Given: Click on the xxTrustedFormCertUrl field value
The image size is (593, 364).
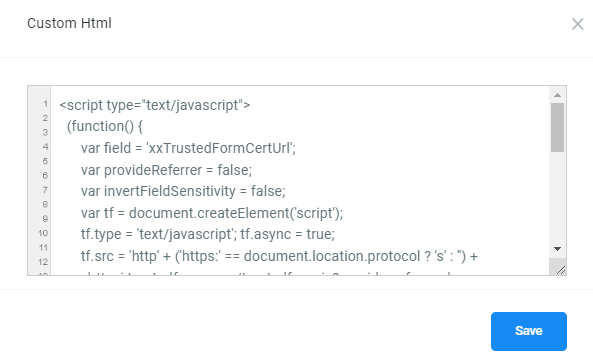Looking at the screenshot, I should (x=220, y=148).
